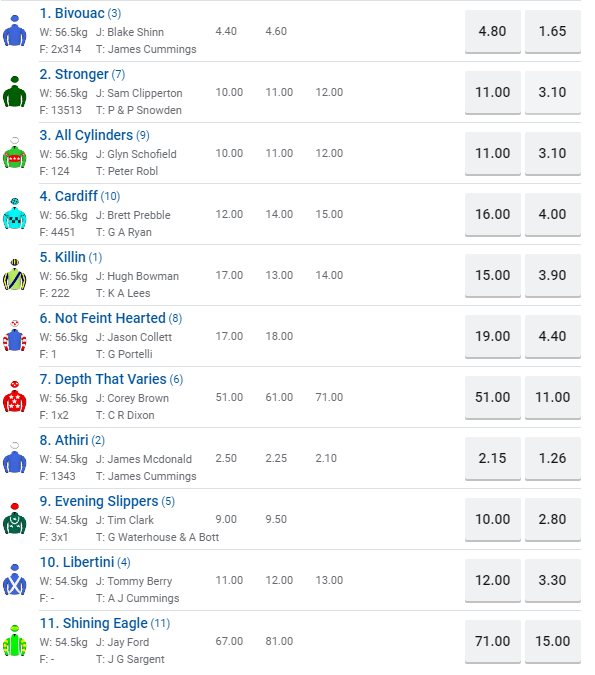The width and height of the screenshot is (595, 675).
Task: Select Evening Slippers place odds 2.80
Action: tap(553, 520)
